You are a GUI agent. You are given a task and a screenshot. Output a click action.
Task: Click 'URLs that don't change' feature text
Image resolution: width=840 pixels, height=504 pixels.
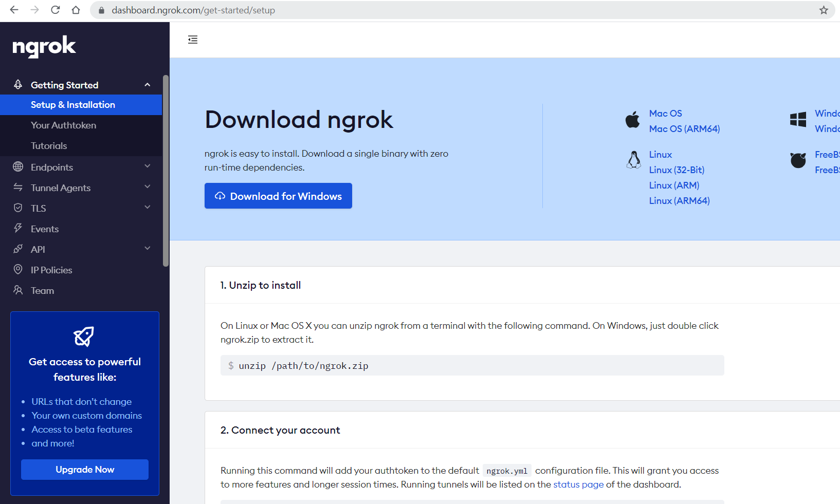(82, 402)
